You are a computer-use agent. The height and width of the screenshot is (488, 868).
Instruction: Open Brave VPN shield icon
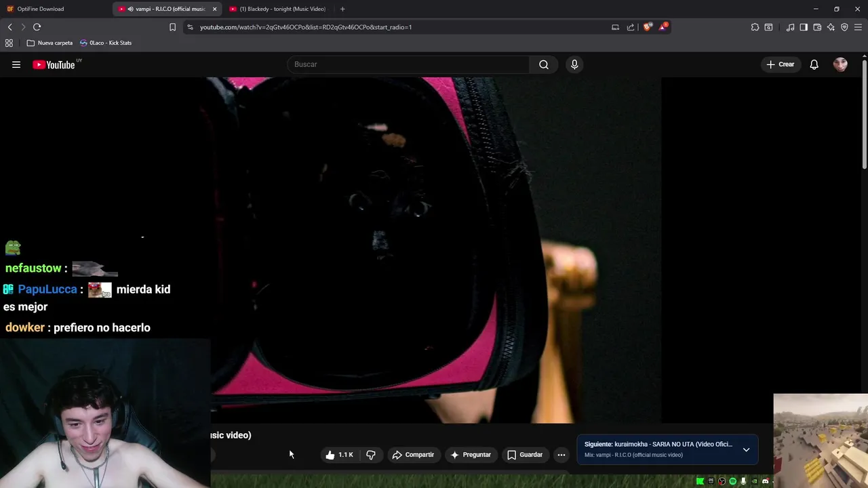click(x=844, y=27)
